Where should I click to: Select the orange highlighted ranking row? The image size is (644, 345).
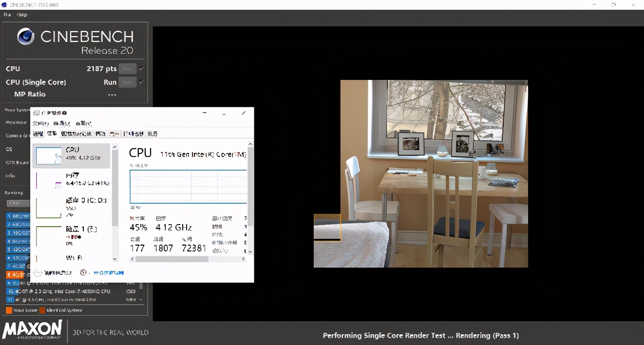18,275
